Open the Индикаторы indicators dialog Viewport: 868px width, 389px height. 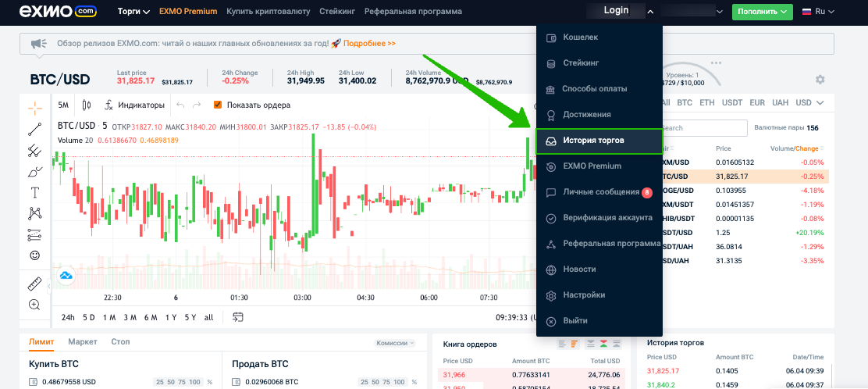[x=134, y=105]
